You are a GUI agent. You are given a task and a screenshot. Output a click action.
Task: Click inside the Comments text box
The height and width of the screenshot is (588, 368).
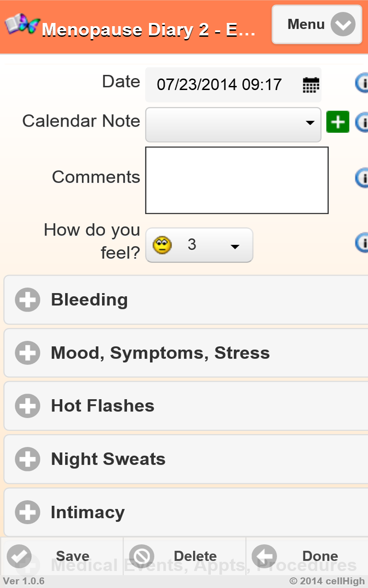pyautogui.click(x=236, y=179)
